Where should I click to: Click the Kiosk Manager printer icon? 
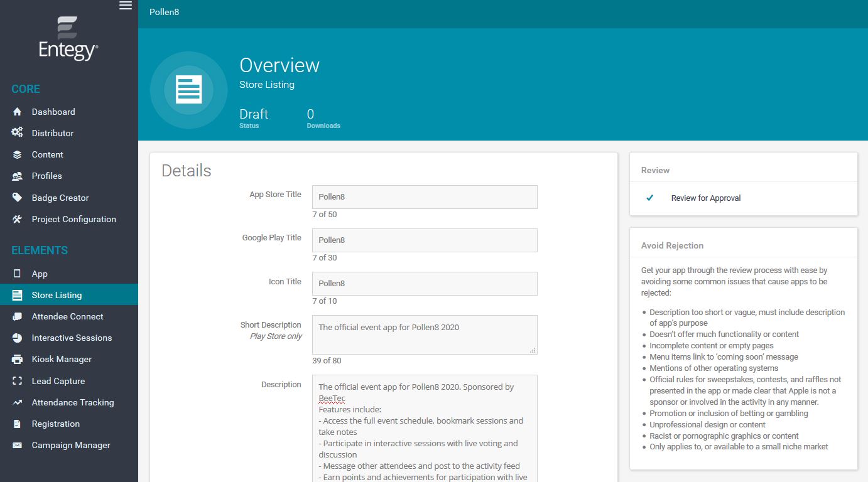coord(18,359)
